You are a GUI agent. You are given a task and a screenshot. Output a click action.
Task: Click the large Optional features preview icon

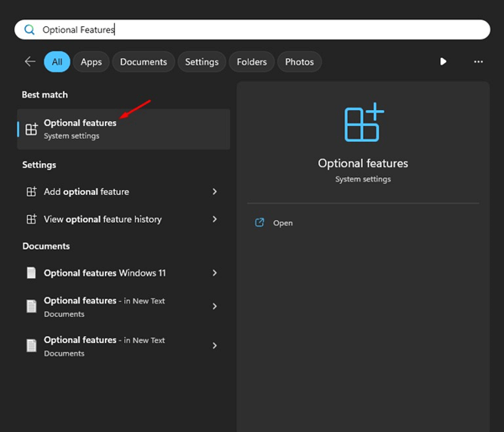[363, 124]
